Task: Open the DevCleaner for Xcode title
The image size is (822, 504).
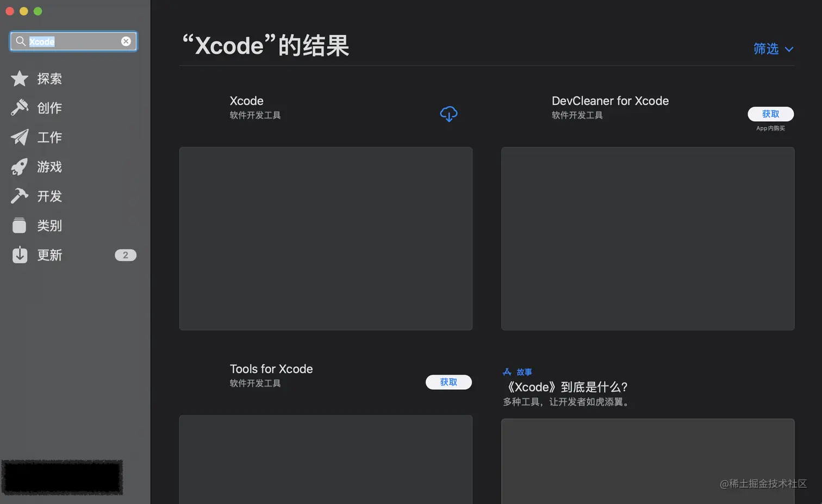Action: [x=610, y=101]
